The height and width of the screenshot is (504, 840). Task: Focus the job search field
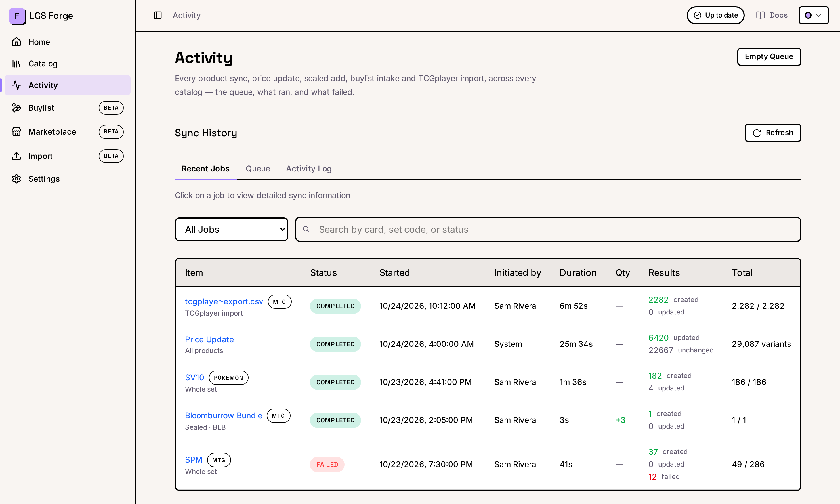(548, 230)
